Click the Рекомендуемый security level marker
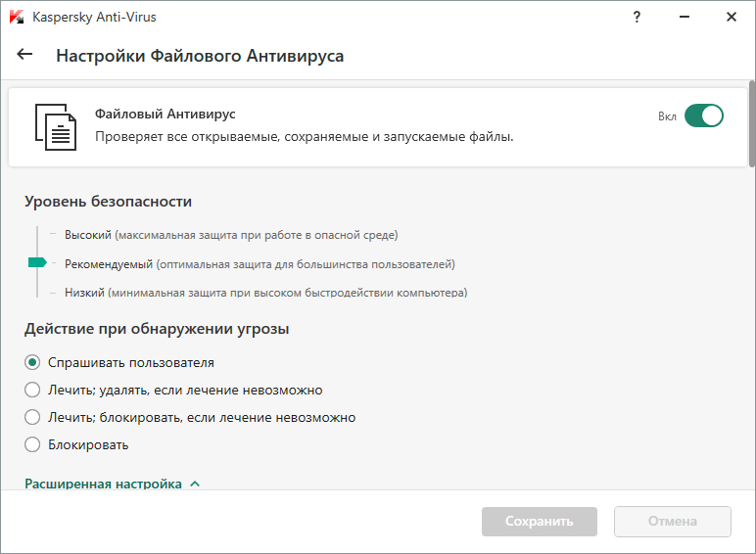Image resolution: width=756 pixels, height=554 pixels. click(x=37, y=263)
